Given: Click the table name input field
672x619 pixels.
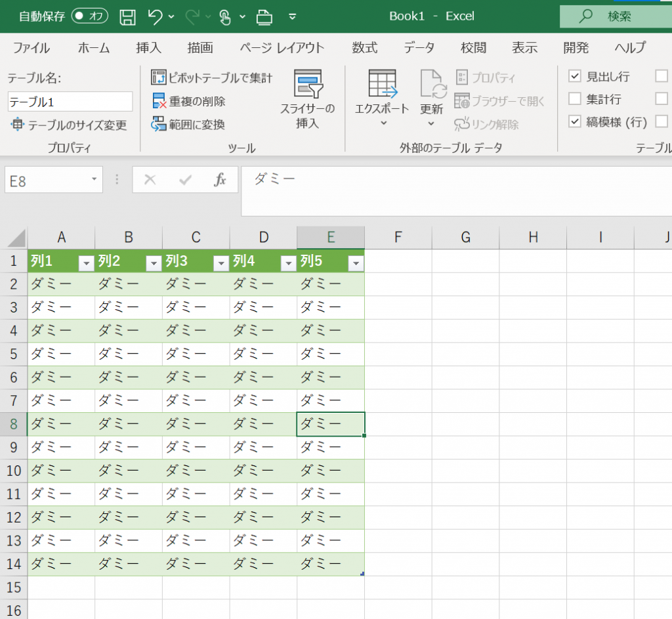Looking at the screenshot, I should [70, 102].
